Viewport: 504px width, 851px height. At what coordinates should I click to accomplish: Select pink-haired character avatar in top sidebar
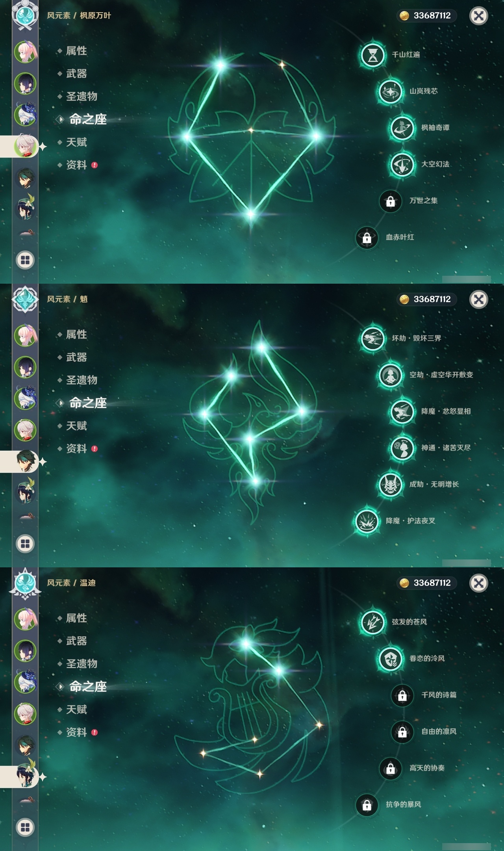click(x=25, y=52)
